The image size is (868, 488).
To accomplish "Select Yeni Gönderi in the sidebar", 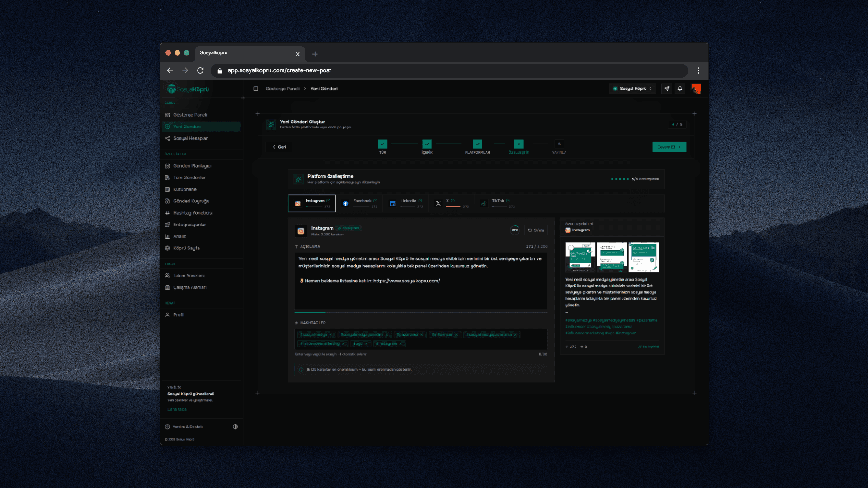I will pyautogui.click(x=202, y=127).
